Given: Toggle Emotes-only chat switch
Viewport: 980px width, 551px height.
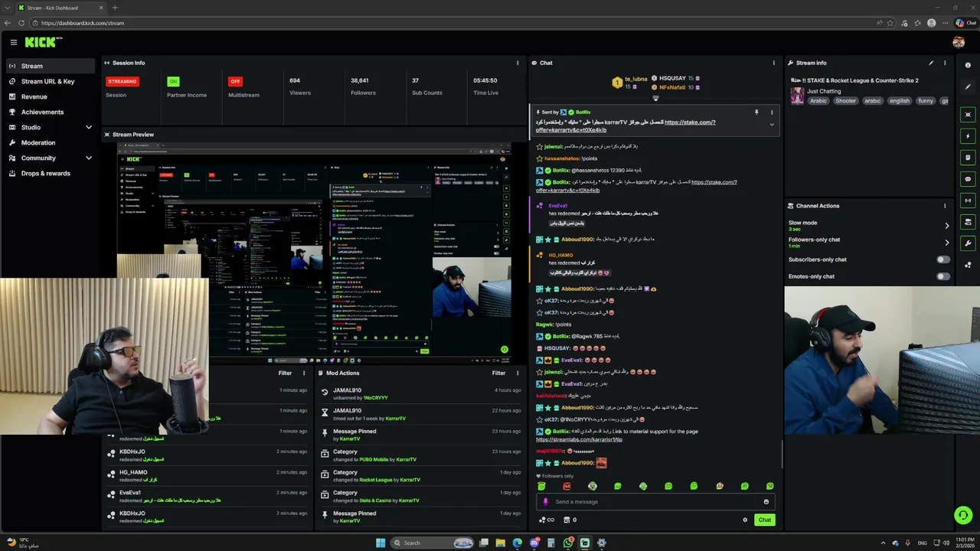Looking at the screenshot, I should click(x=943, y=276).
